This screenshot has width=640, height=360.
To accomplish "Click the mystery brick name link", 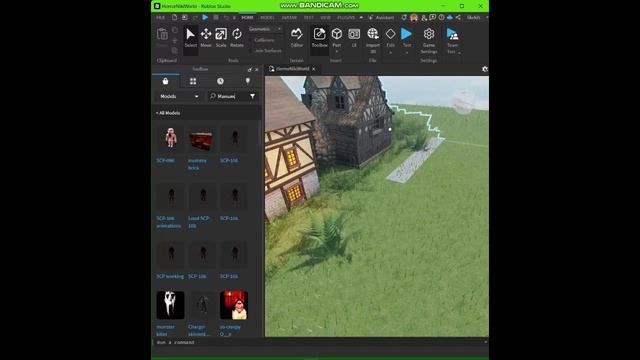I will (x=197, y=164).
